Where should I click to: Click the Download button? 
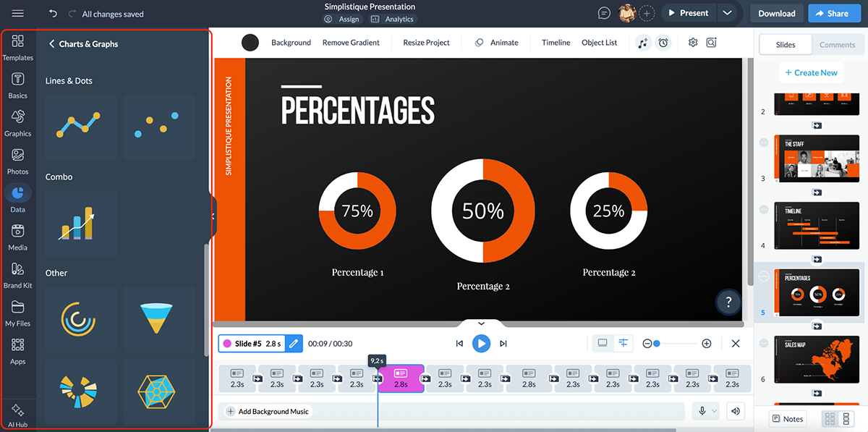(x=776, y=12)
